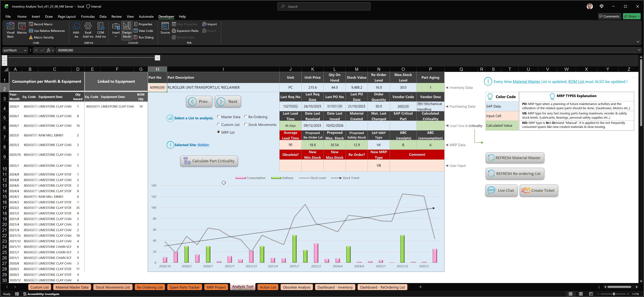Switch to the Re-Ordering List sheet
This screenshot has width=644, height=297.
(150, 287)
